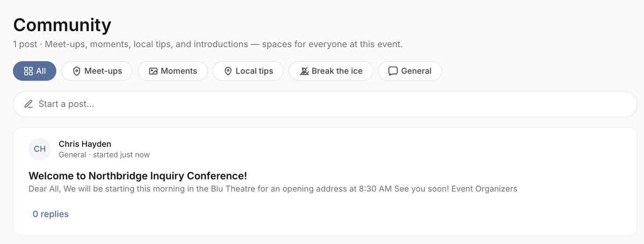Click the picture icon on the Moments chip
Image resolution: width=644 pixels, height=244 pixels.
point(153,71)
